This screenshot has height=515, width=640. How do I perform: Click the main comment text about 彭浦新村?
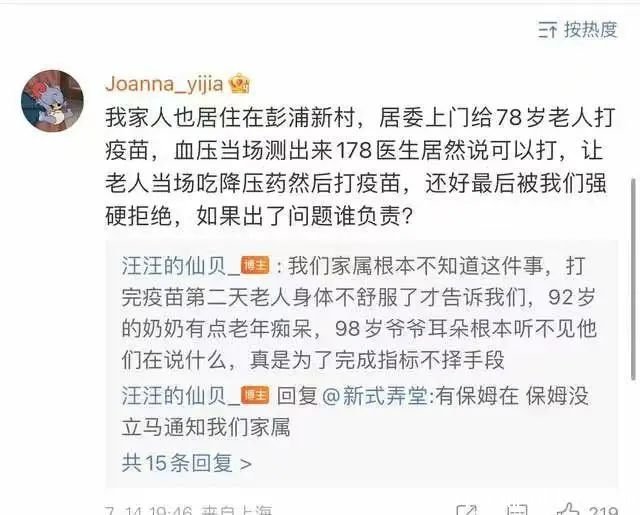point(360,166)
